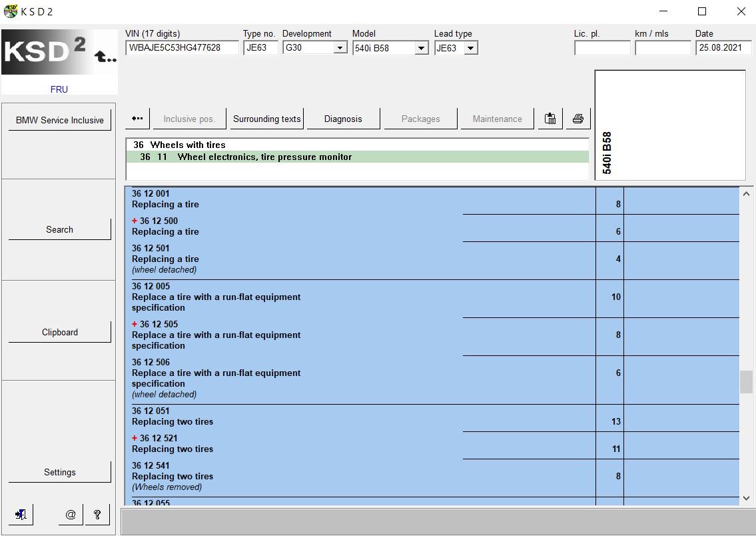Click the VIN input field
This screenshot has height=536, width=756.
point(183,48)
